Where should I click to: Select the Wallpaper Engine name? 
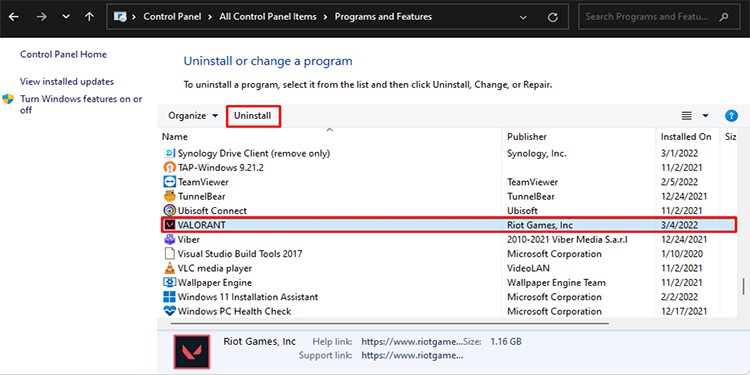click(x=214, y=283)
